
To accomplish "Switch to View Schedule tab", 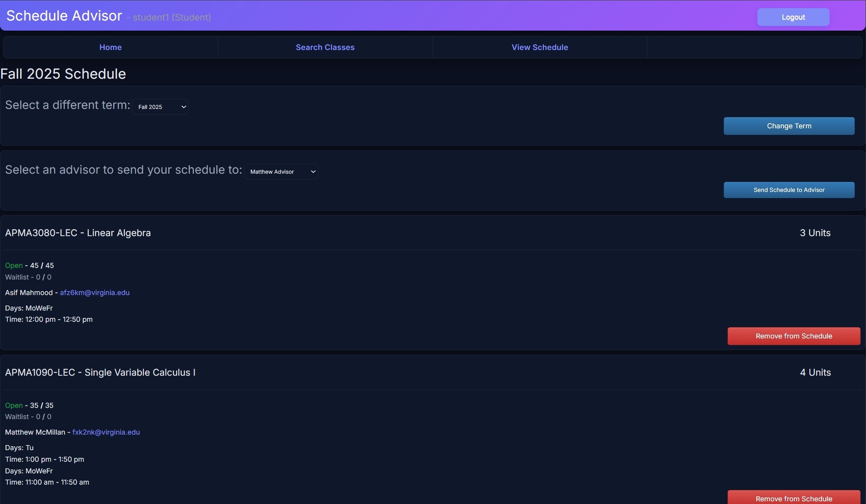I will click(539, 47).
